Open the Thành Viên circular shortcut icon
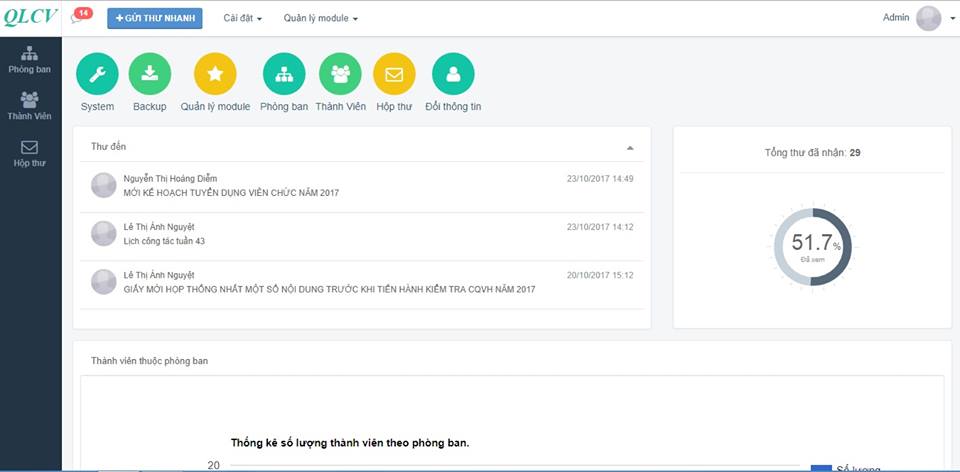Screen dimensions: 960x472 point(340,74)
